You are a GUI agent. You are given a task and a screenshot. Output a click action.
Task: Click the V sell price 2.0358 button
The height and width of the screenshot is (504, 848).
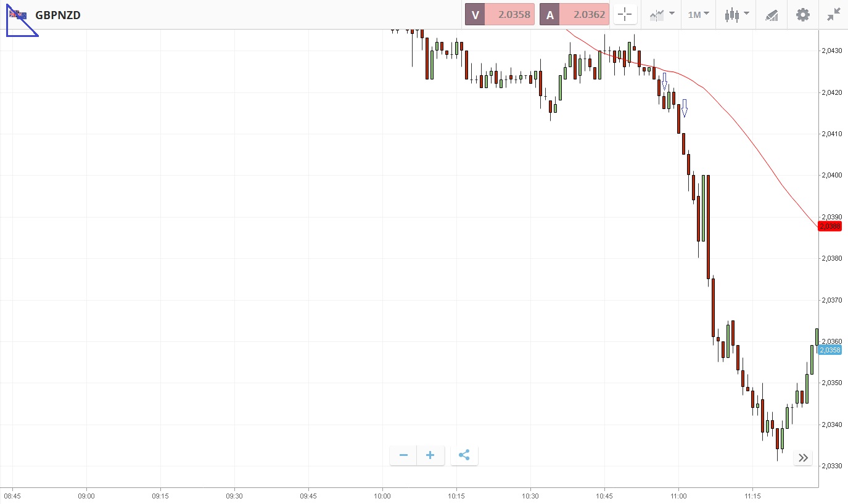pyautogui.click(x=500, y=15)
